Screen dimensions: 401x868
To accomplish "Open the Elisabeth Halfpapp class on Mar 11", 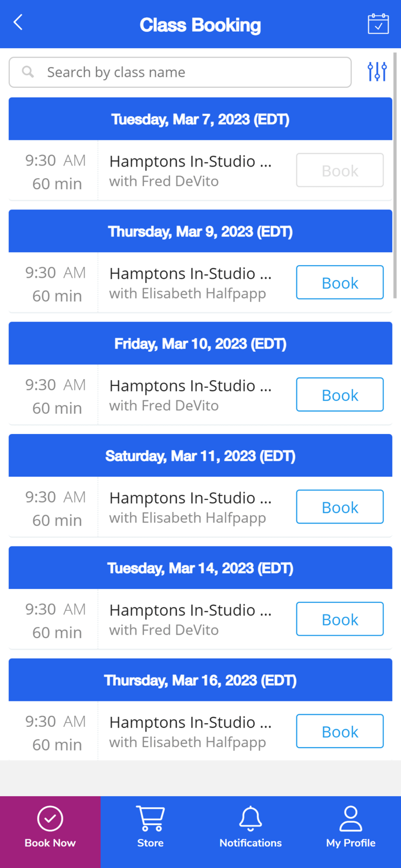I will coord(190,507).
